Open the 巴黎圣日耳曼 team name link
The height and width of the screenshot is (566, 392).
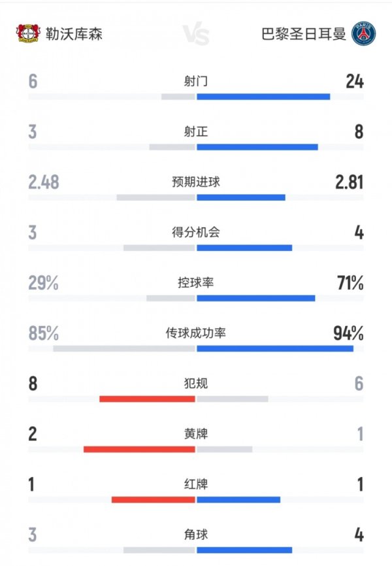pyautogui.click(x=303, y=34)
